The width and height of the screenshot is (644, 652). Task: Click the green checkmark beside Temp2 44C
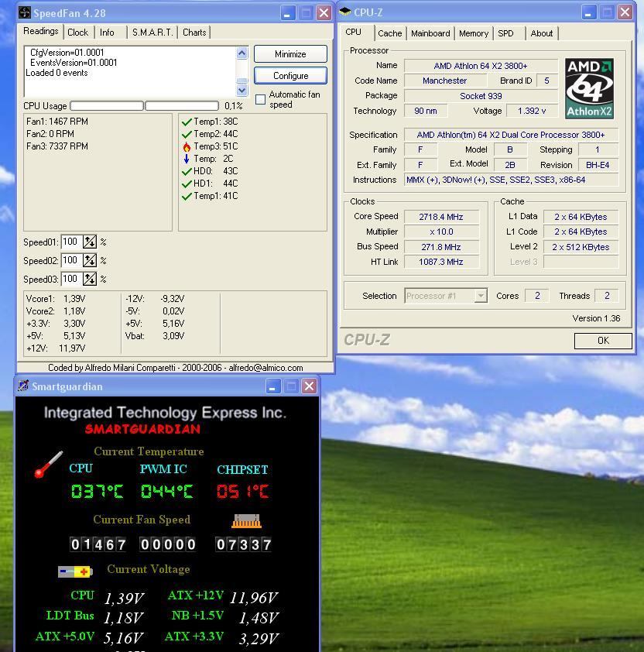(x=187, y=134)
